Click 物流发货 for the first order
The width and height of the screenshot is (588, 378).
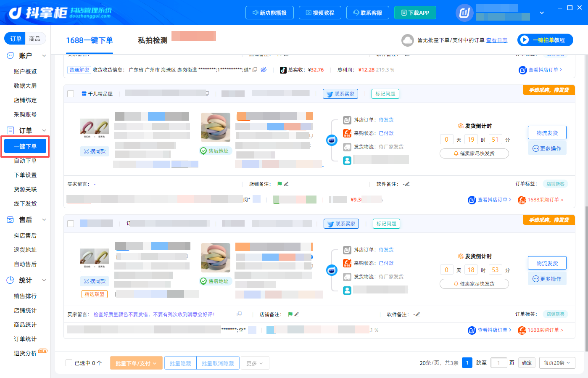click(547, 133)
